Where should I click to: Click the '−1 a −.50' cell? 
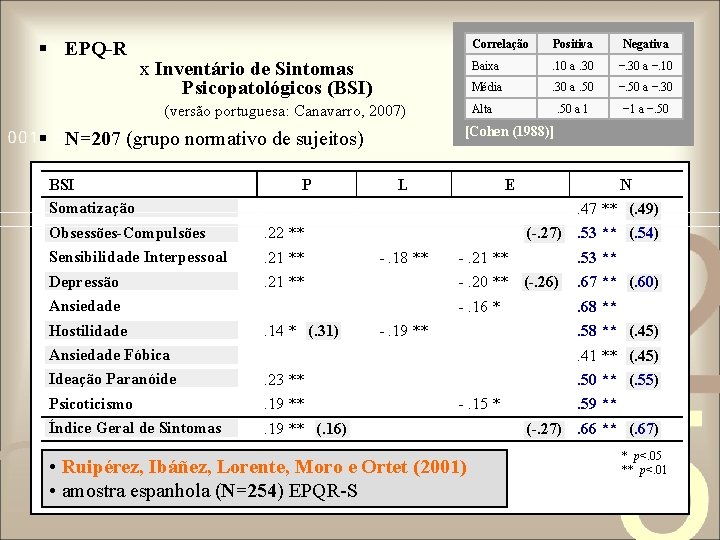645,109
